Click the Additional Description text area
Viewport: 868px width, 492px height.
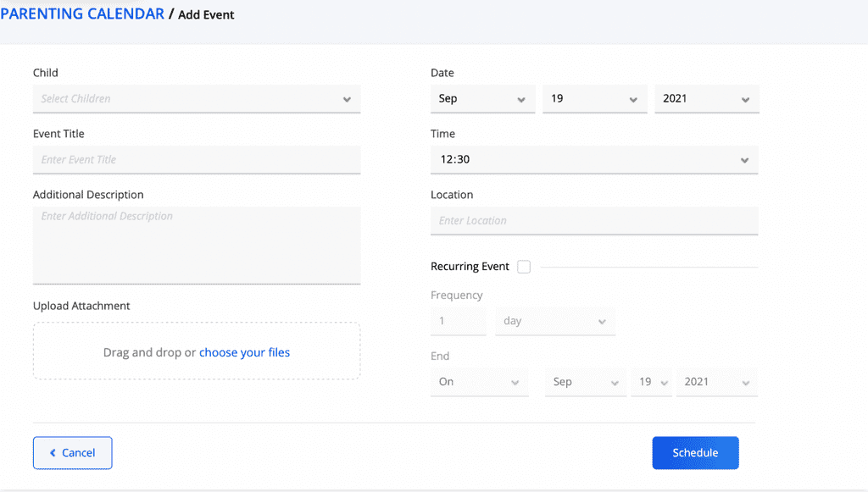[197, 245]
